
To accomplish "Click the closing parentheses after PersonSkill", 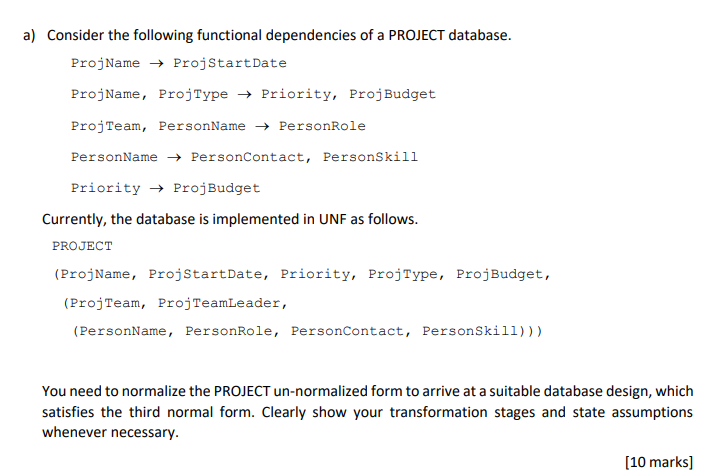I will [530, 331].
